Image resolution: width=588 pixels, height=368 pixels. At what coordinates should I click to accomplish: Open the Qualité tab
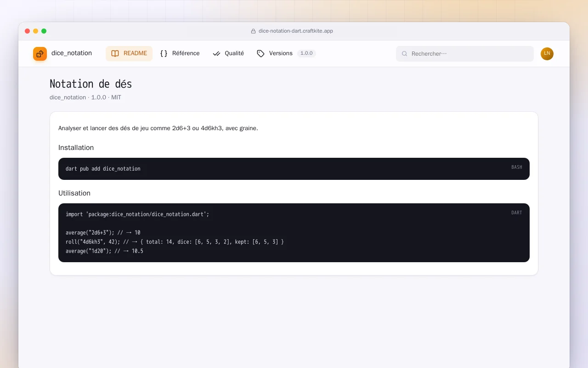tap(228, 53)
